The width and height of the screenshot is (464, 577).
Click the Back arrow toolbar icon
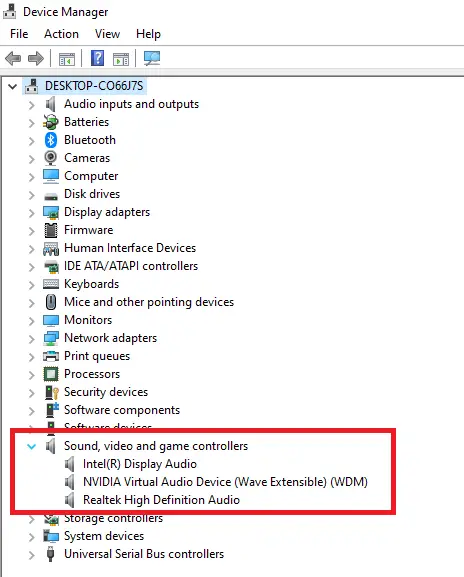pyautogui.click(x=13, y=59)
